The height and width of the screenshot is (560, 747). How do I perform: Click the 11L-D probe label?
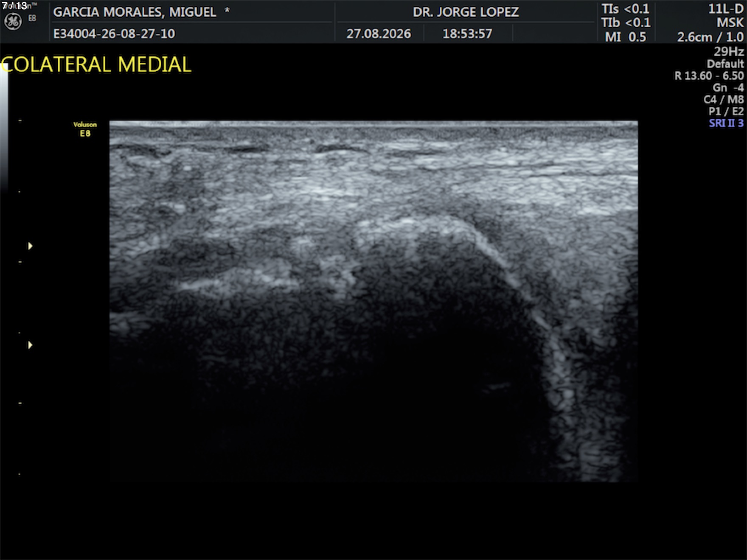[x=726, y=9]
